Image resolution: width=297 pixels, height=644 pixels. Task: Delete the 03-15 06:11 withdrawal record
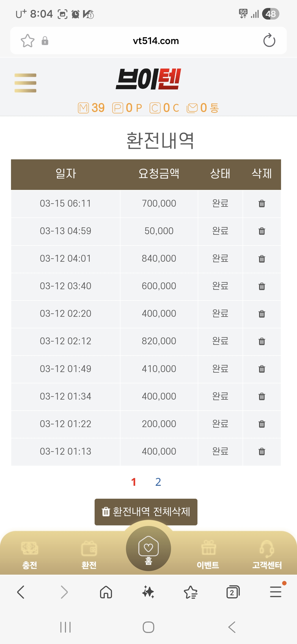[x=262, y=204]
